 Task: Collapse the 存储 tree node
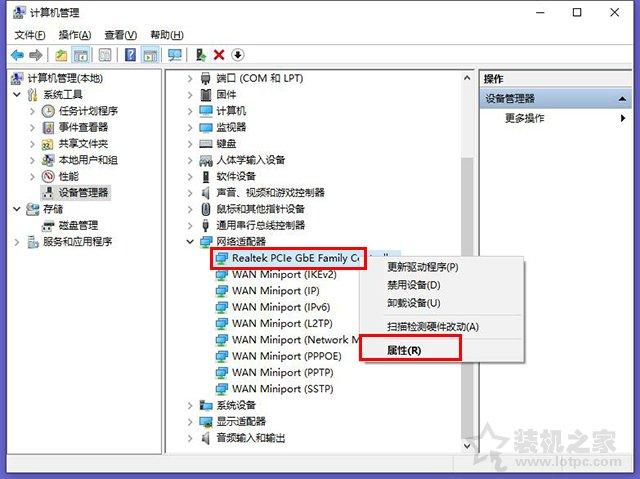[x=17, y=209]
